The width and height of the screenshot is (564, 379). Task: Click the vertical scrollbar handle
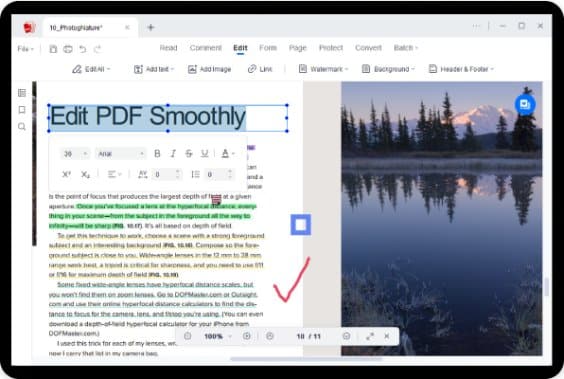pyautogui.click(x=547, y=287)
